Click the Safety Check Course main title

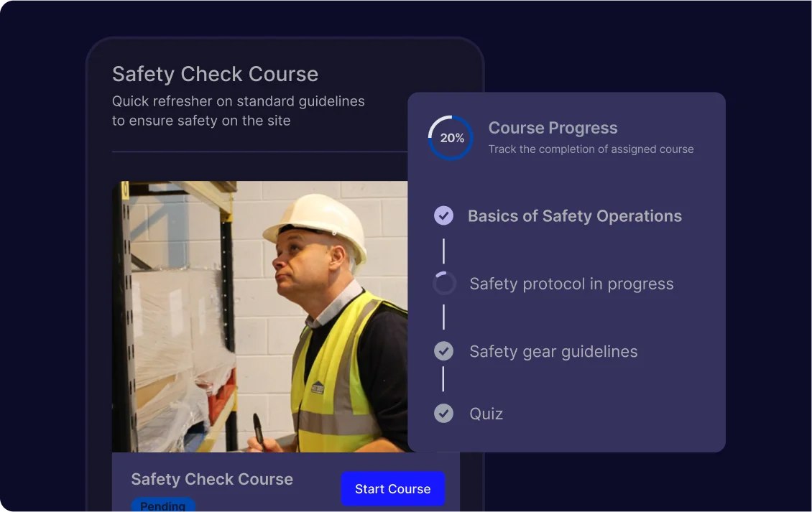(215, 74)
